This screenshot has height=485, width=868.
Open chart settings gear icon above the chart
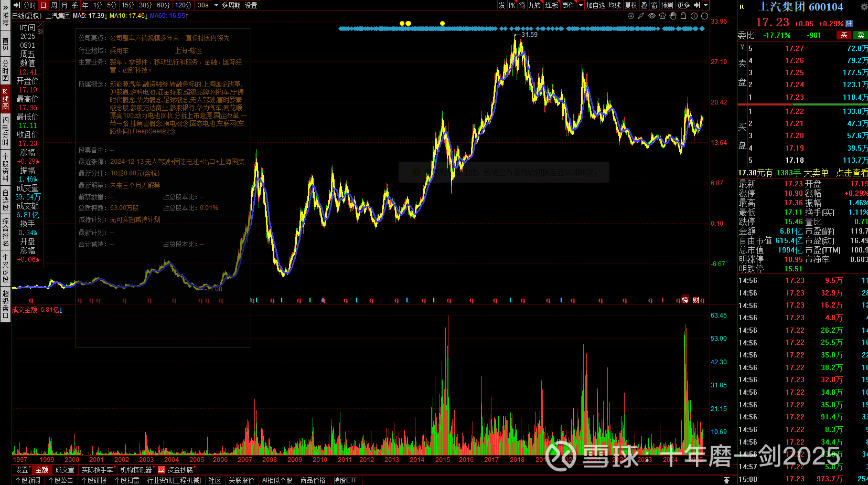pos(631,16)
